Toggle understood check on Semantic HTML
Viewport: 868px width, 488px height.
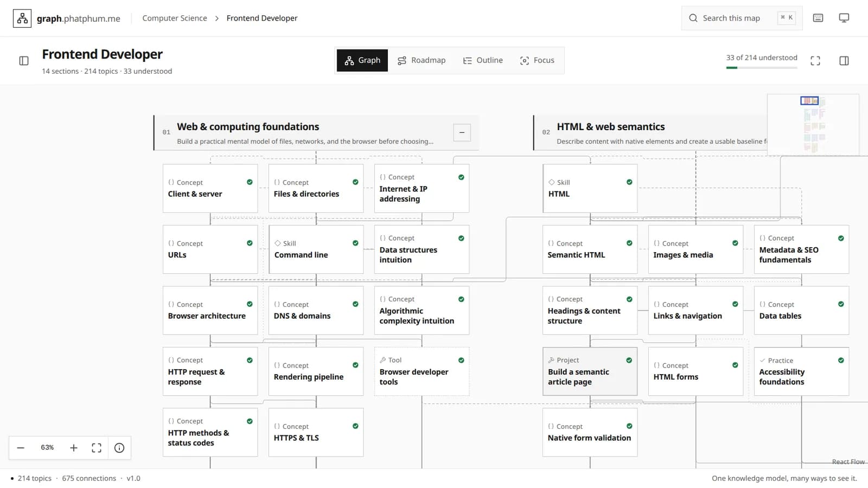tap(629, 243)
